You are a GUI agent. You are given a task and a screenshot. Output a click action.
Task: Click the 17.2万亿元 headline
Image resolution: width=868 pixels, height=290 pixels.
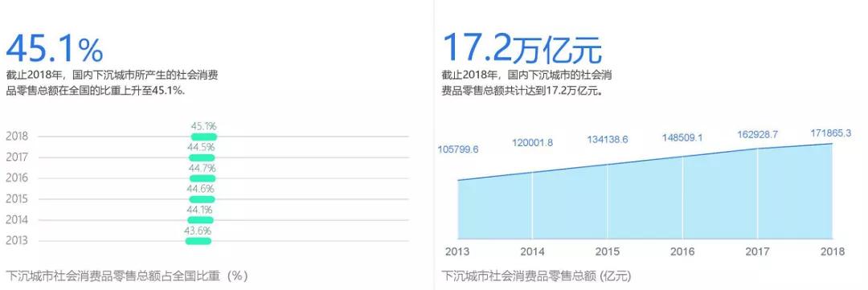coord(522,49)
